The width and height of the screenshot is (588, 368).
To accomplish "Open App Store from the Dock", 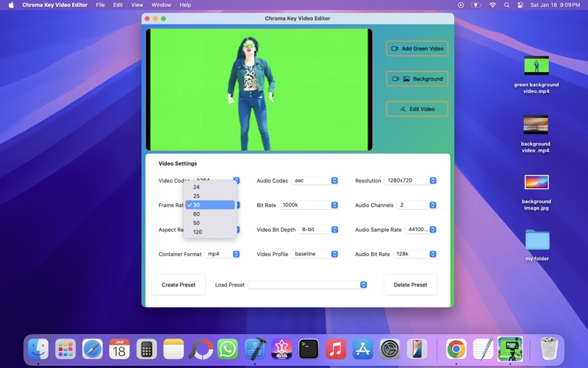I will pyautogui.click(x=362, y=349).
